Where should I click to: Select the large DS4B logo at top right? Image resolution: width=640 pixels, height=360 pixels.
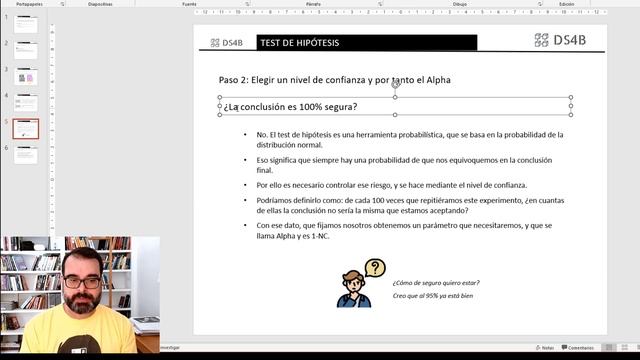coord(560,40)
